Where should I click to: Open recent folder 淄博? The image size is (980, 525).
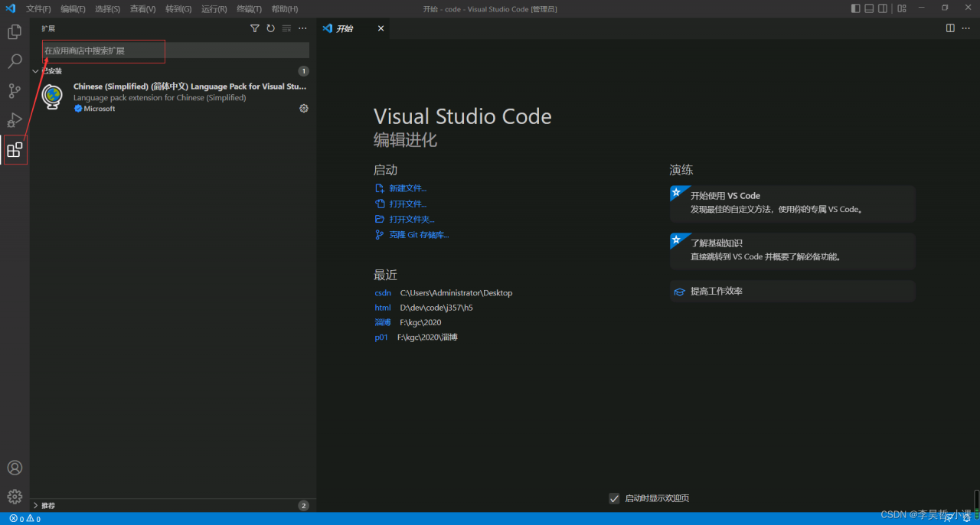tap(383, 322)
